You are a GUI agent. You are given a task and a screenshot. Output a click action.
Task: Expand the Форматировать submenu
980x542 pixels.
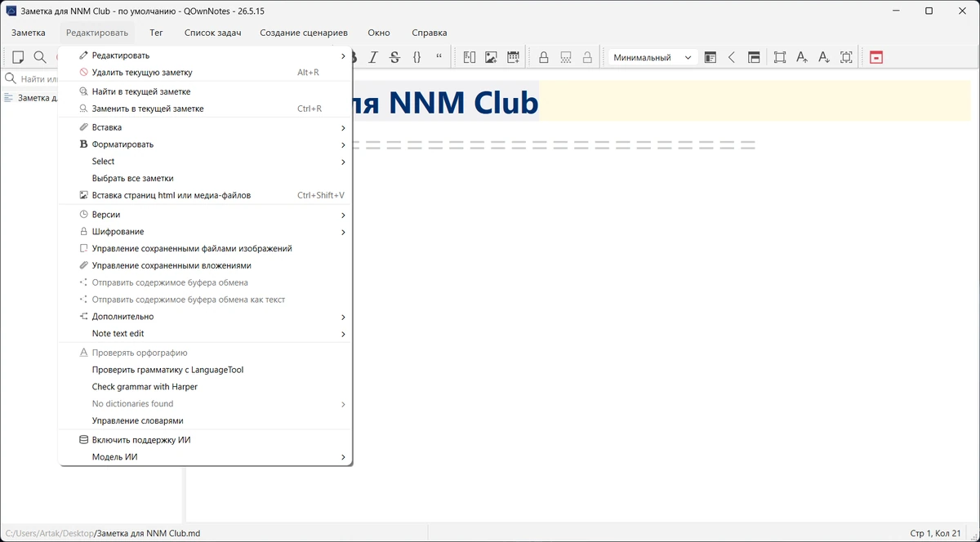tap(205, 144)
